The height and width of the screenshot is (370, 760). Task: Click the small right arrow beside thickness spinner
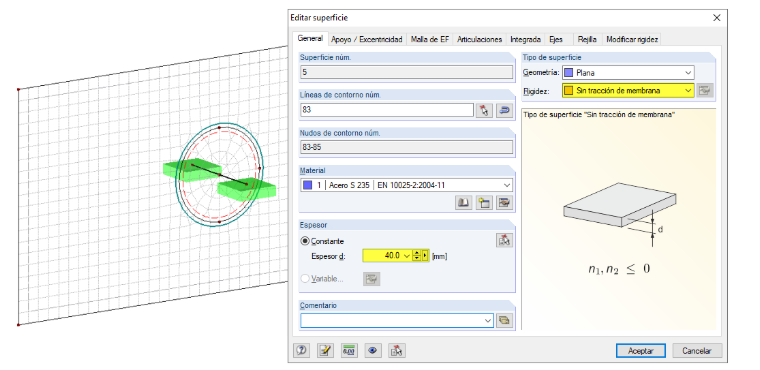pyautogui.click(x=425, y=256)
